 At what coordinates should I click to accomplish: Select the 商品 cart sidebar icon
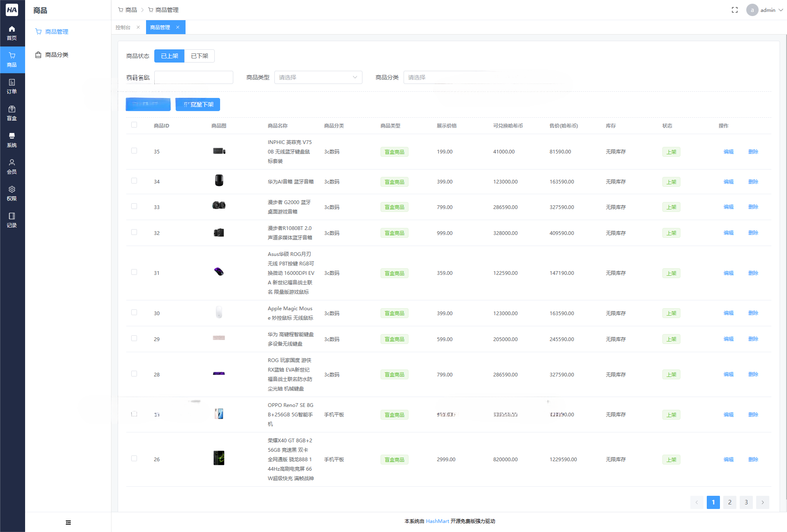coord(12,60)
